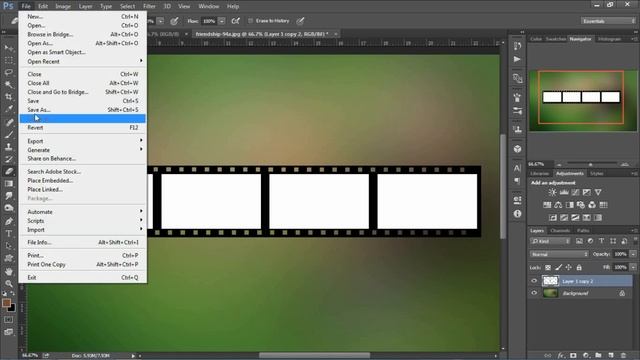Choose Exit from File menu

pos(83,278)
